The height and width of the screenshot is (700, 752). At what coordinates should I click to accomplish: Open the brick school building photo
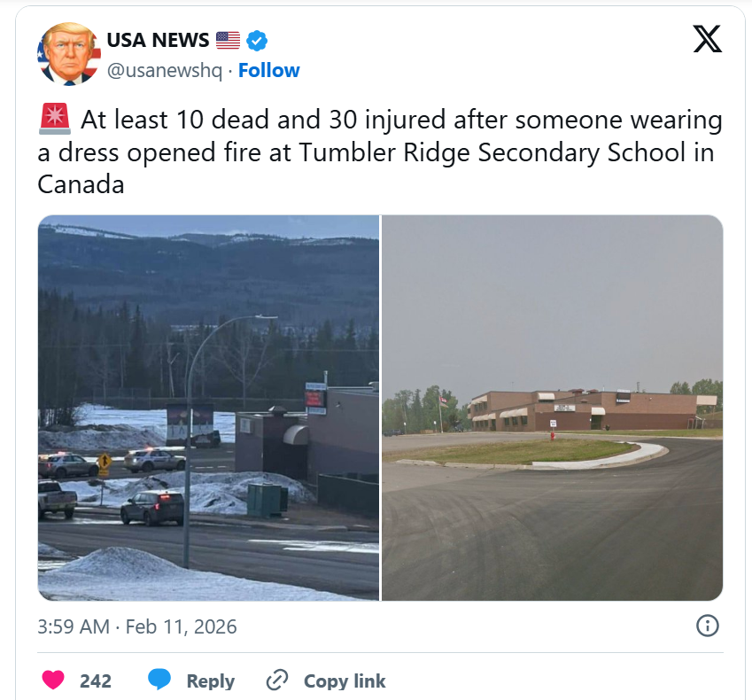tap(552, 408)
